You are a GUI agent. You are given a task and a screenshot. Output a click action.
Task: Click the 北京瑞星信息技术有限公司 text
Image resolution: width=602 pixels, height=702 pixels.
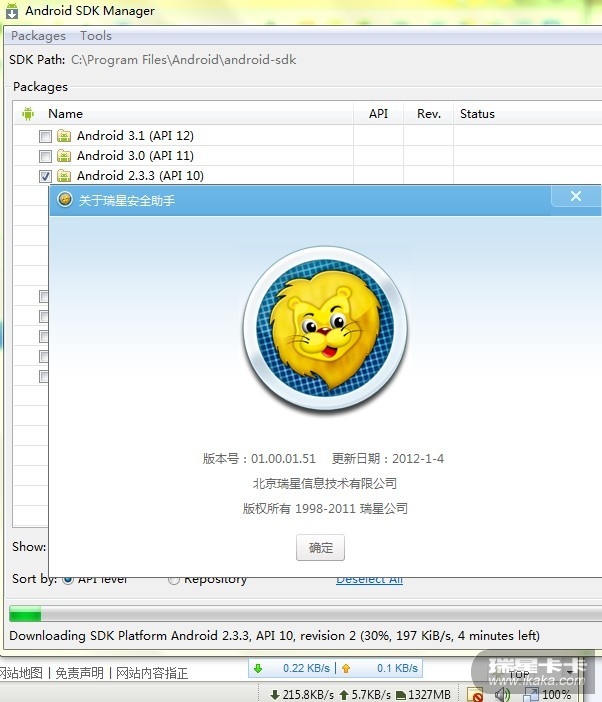tap(325, 484)
